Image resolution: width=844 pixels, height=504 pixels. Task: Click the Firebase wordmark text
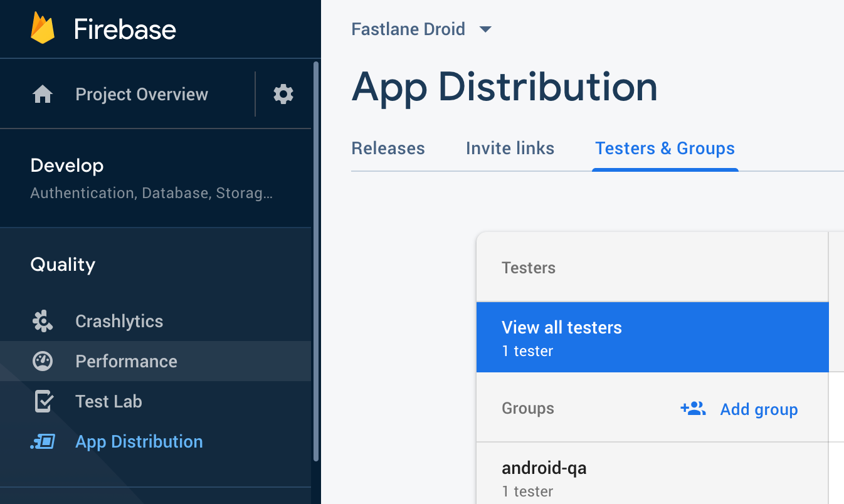pos(125,29)
